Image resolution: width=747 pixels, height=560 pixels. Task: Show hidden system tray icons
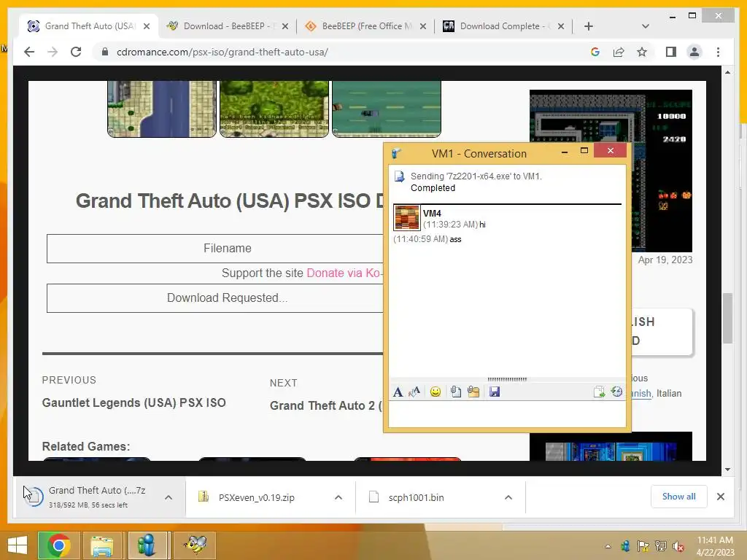coord(608,546)
